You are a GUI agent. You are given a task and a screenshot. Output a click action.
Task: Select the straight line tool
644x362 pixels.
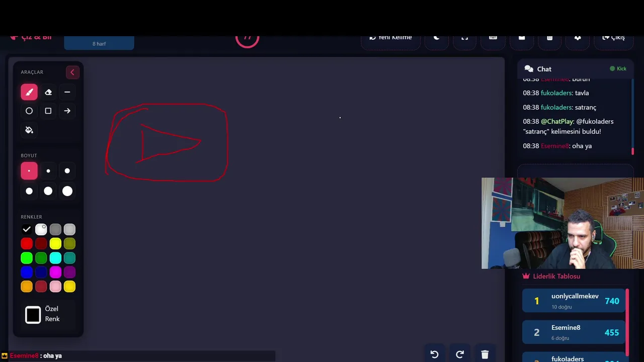click(x=67, y=92)
